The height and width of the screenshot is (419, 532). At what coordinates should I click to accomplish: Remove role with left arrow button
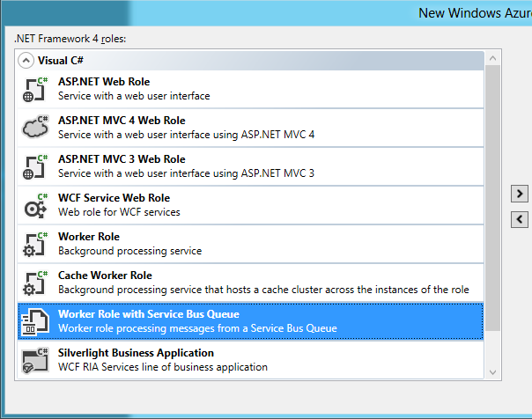(520, 219)
